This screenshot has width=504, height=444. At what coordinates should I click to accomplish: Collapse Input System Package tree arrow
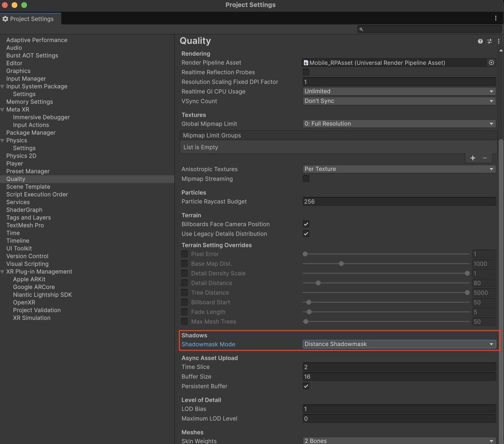pos(3,86)
